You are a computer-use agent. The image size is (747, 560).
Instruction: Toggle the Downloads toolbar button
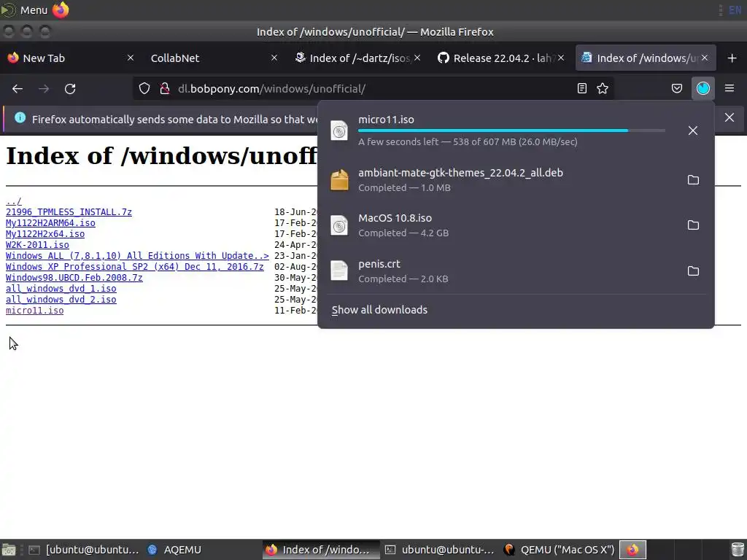pos(703,88)
